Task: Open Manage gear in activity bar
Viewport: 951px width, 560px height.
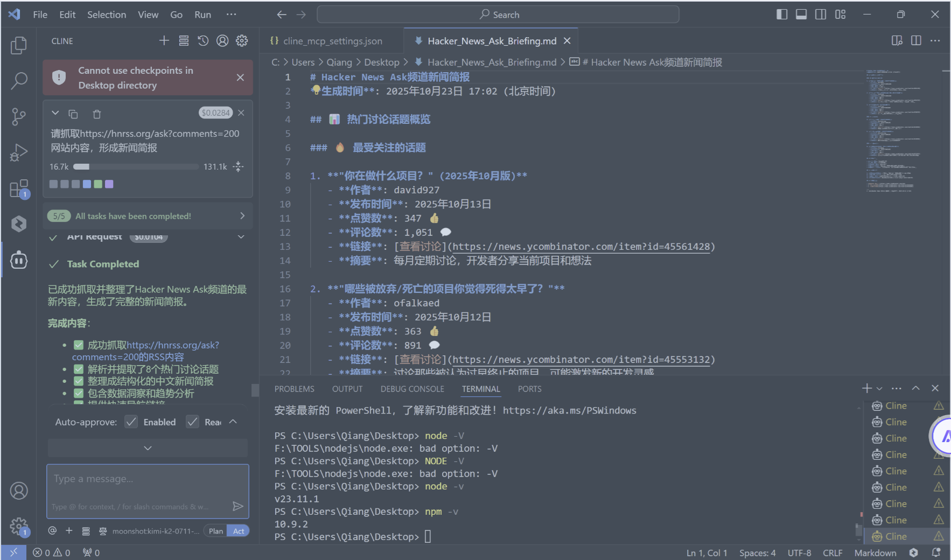Action: point(19,526)
